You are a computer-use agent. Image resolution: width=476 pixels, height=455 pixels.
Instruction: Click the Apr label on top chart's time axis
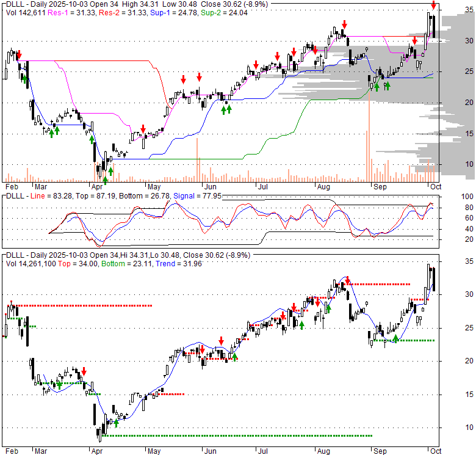tap(97, 187)
